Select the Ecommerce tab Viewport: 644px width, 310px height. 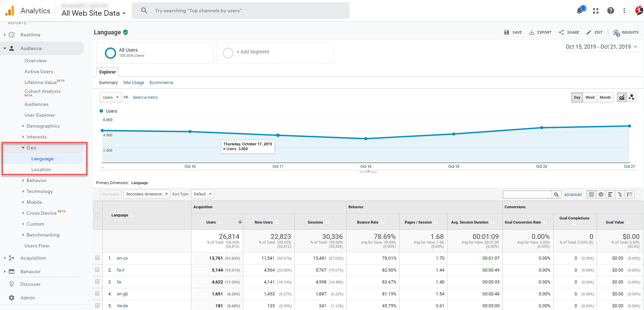(161, 82)
